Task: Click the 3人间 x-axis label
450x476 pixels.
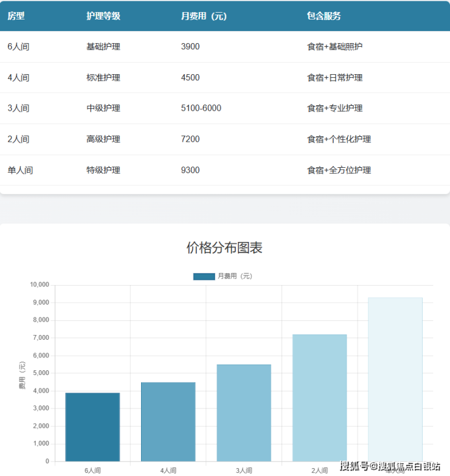Action: (x=244, y=470)
